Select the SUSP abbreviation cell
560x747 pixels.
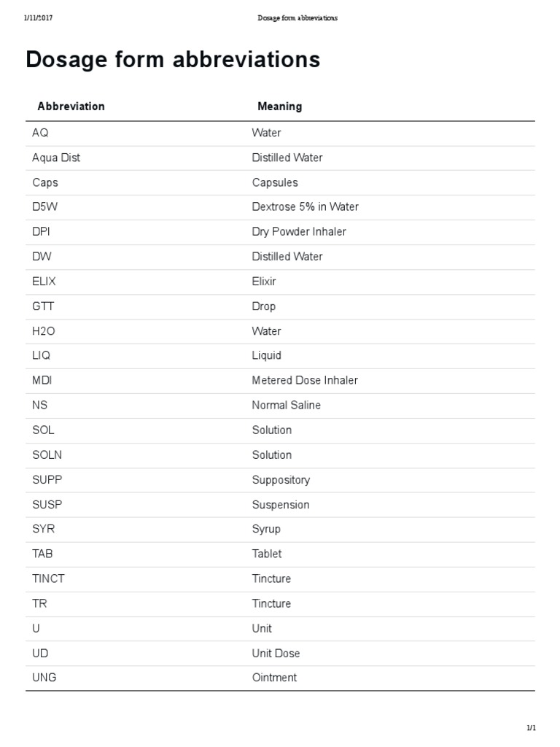(x=47, y=505)
